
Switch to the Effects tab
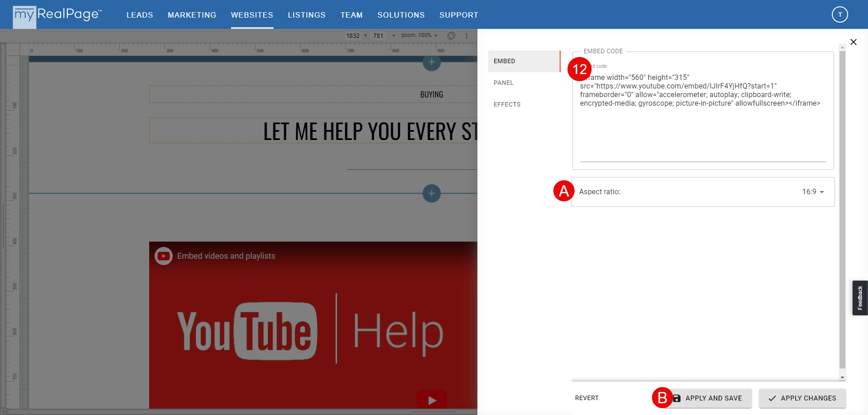[524, 104]
